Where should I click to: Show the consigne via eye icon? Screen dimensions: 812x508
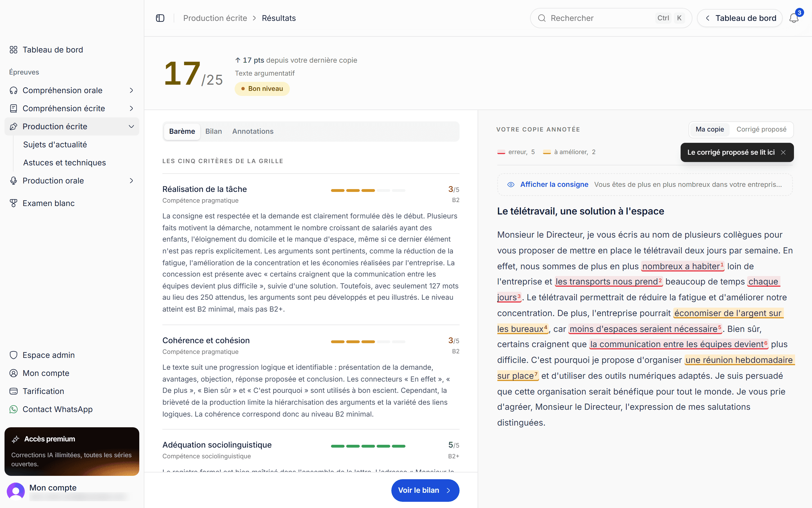click(511, 185)
